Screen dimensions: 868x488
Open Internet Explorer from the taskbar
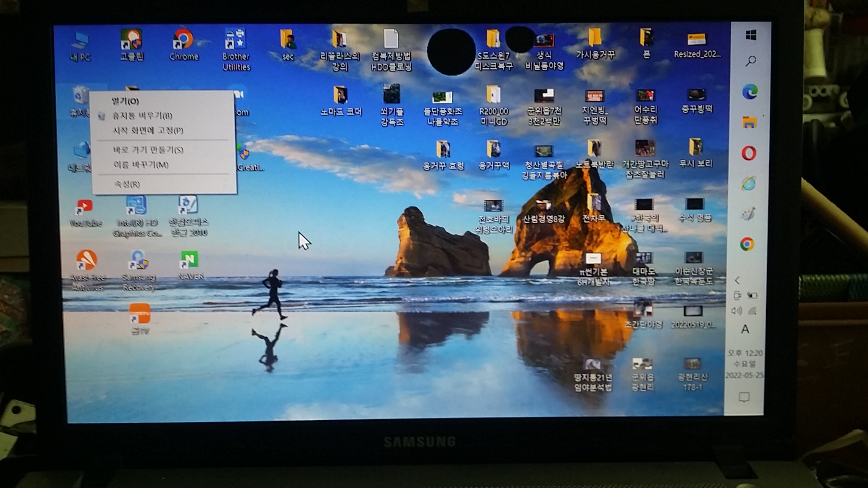(748, 183)
